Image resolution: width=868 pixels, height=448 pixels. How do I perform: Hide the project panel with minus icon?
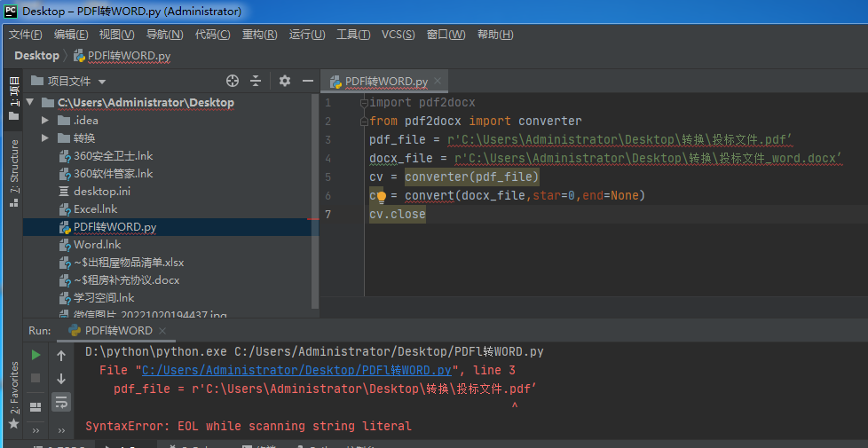(x=308, y=81)
